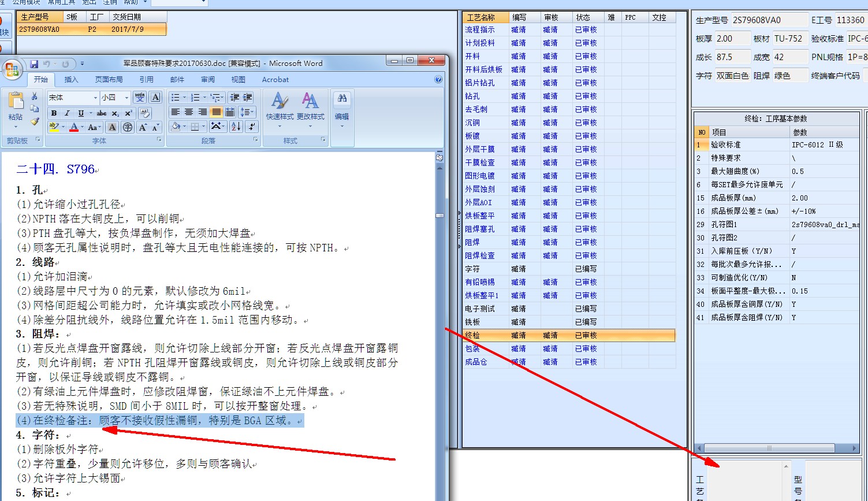Image resolution: width=868 pixels, height=501 pixels.
Task: Apply character border icon
Action: tap(155, 97)
